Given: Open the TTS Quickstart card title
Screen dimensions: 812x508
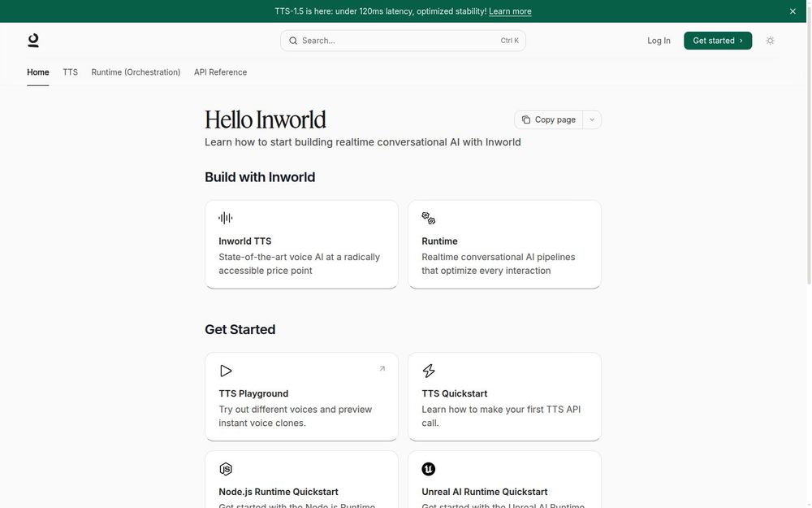Looking at the screenshot, I should point(454,393).
